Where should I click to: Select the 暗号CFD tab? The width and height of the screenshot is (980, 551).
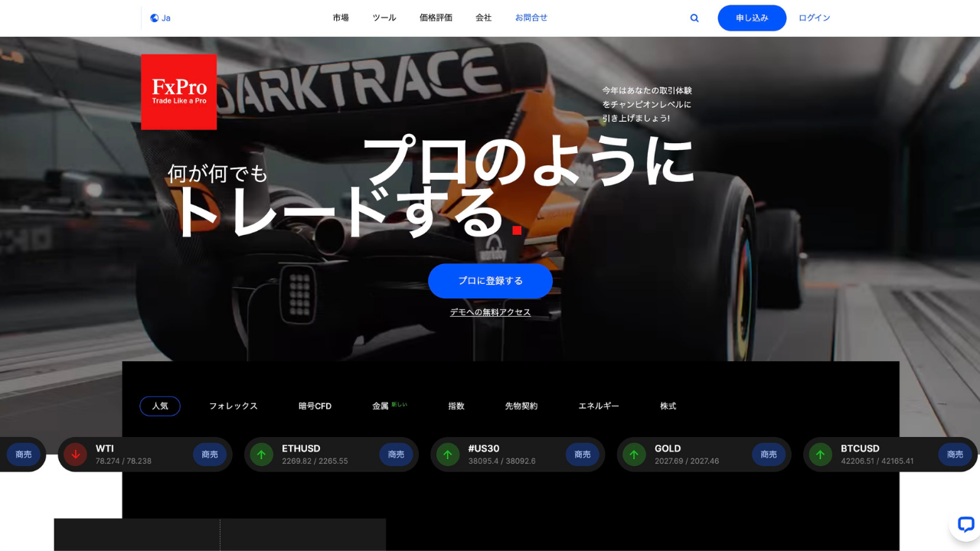[x=315, y=406]
